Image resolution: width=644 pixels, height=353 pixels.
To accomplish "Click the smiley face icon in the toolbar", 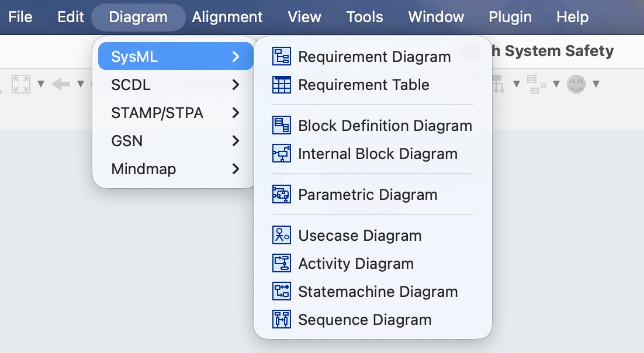I will pyautogui.click(x=576, y=84).
